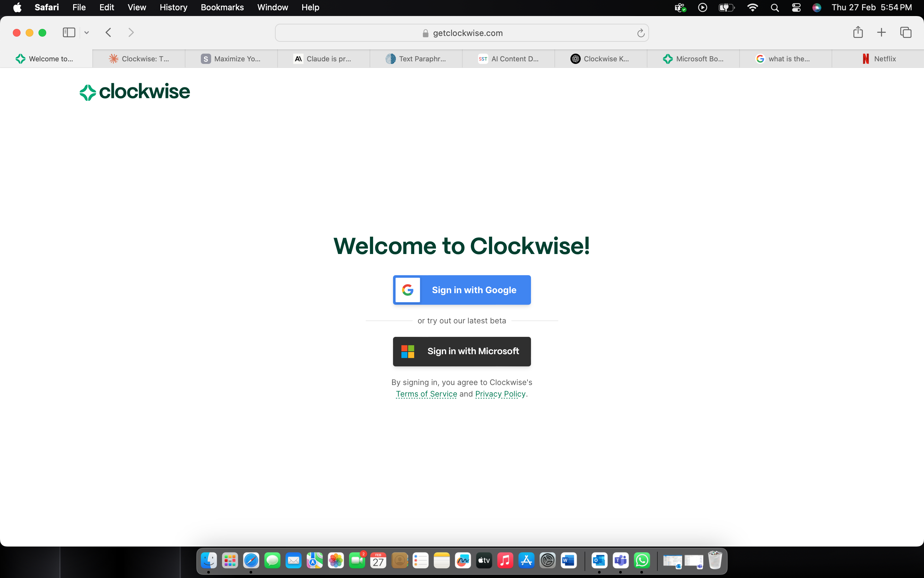The width and height of the screenshot is (924, 578).
Task: Show tab overview icon
Action: click(906, 32)
